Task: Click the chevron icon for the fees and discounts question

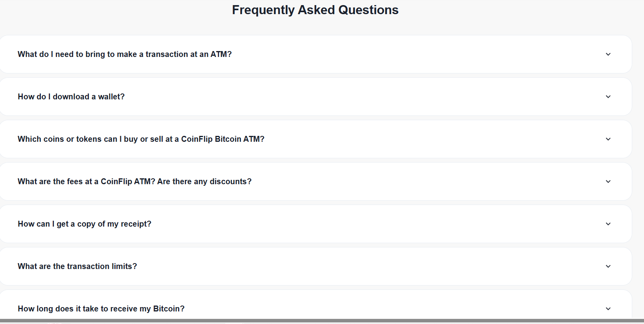Action: click(608, 181)
